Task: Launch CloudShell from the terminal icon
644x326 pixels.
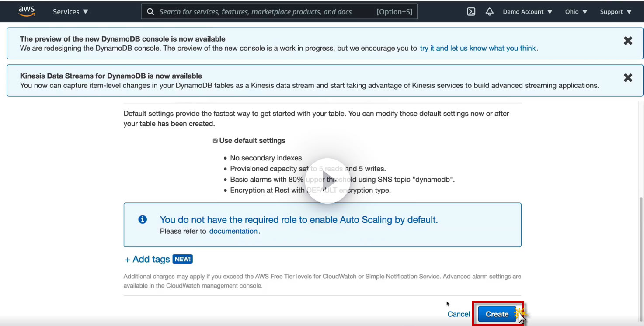Action: pyautogui.click(x=471, y=12)
